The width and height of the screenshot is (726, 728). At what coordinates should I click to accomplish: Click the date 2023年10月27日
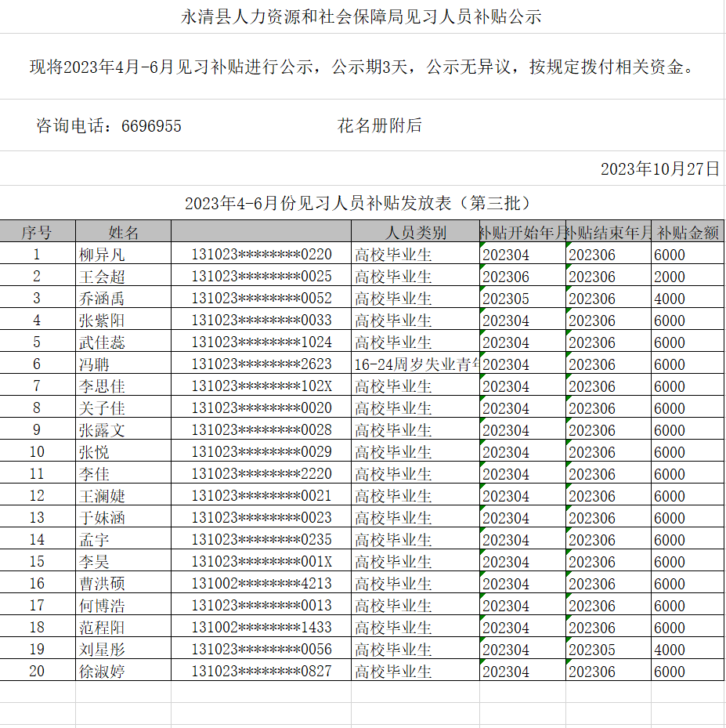pyautogui.click(x=660, y=168)
